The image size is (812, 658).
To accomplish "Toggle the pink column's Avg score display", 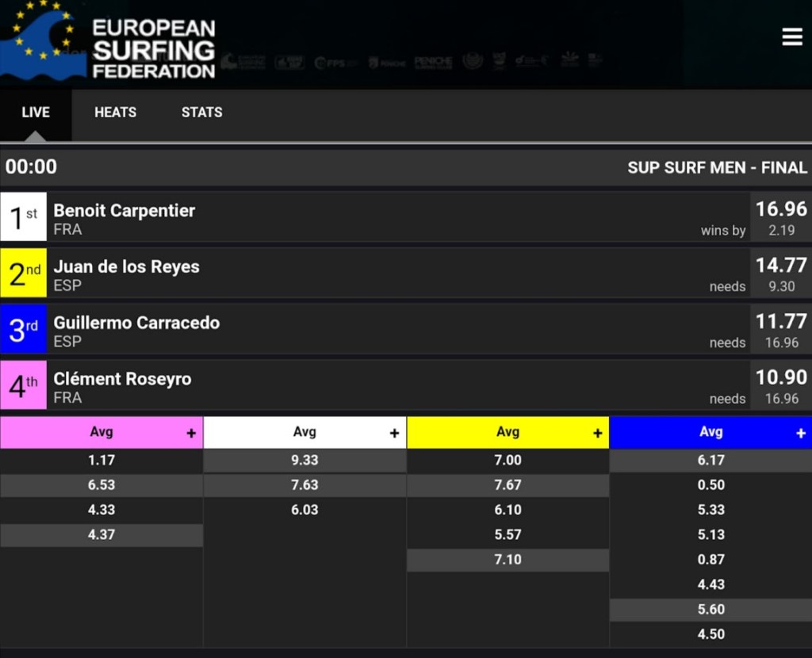I will (101, 432).
